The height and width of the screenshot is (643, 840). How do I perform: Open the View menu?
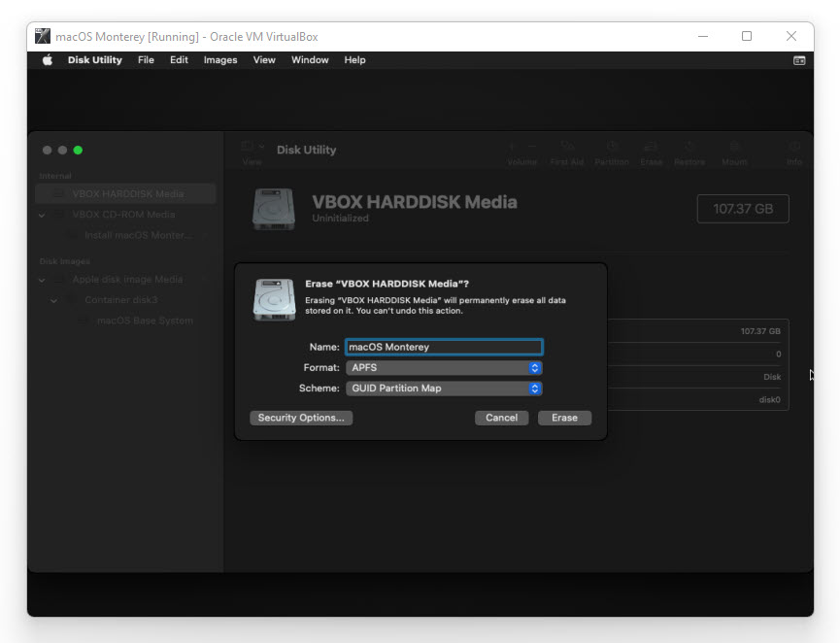tap(264, 60)
